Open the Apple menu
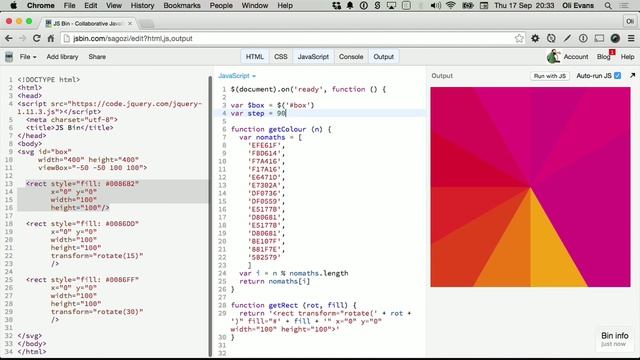Image resolution: width=640 pixels, height=360 pixels. 13,5
